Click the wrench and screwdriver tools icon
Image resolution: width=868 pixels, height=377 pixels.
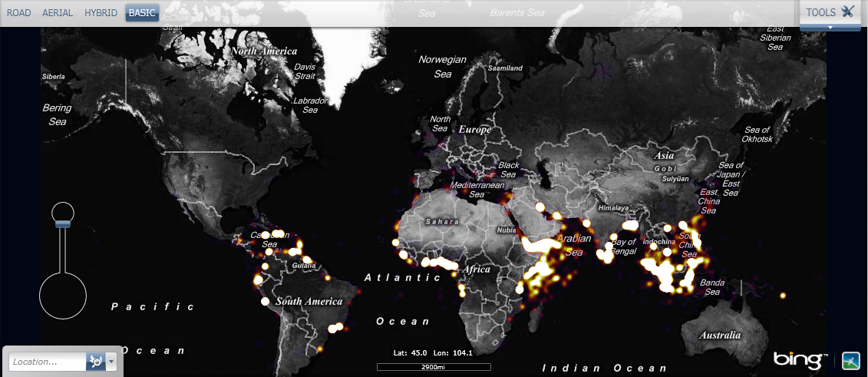[x=847, y=12]
